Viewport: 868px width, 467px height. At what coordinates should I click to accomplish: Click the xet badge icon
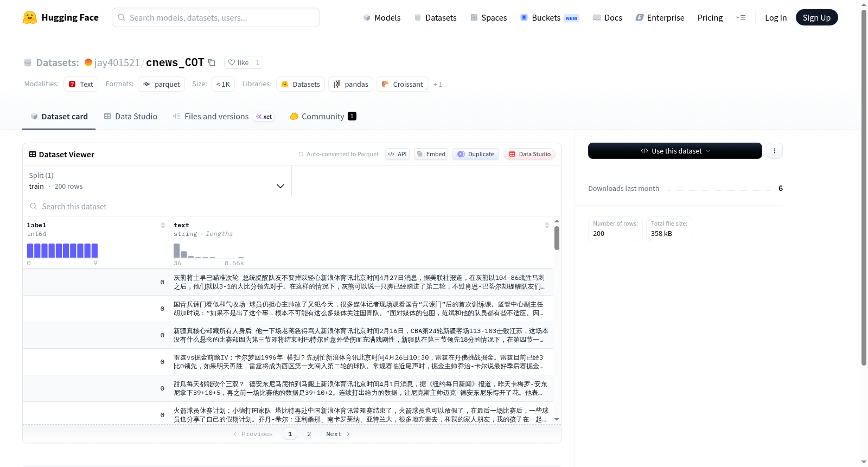[x=264, y=117]
